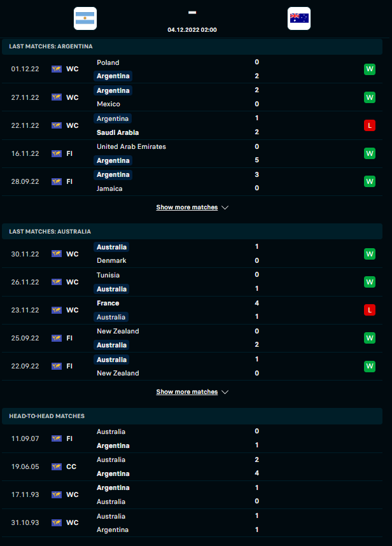Click the win badge for Tunisia vs Australia
This screenshot has width=392, height=546.
point(369,282)
